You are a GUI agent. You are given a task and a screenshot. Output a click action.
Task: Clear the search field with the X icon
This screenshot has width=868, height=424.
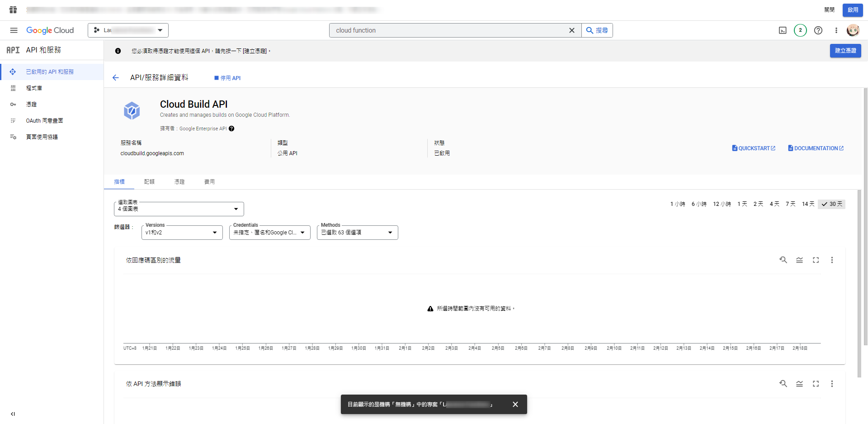coord(572,30)
